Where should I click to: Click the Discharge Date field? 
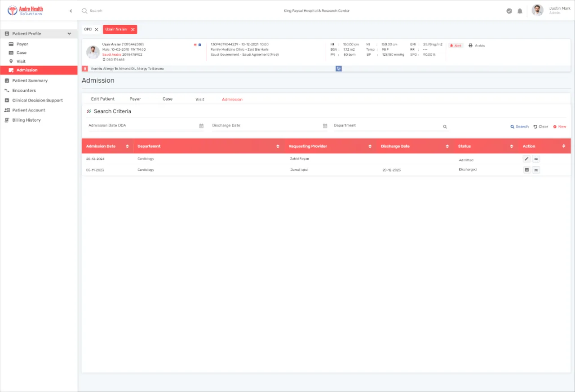[270, 126]
